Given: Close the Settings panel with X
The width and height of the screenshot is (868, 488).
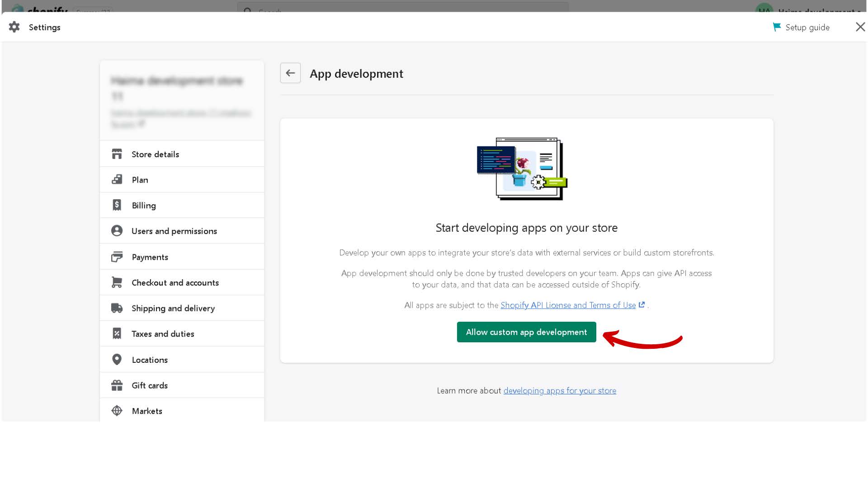Looking at the screenshot, I should [x=860, y=27].
